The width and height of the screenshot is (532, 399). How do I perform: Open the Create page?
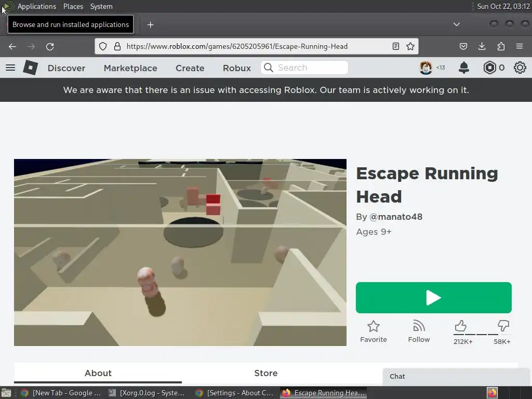point(190,68)
